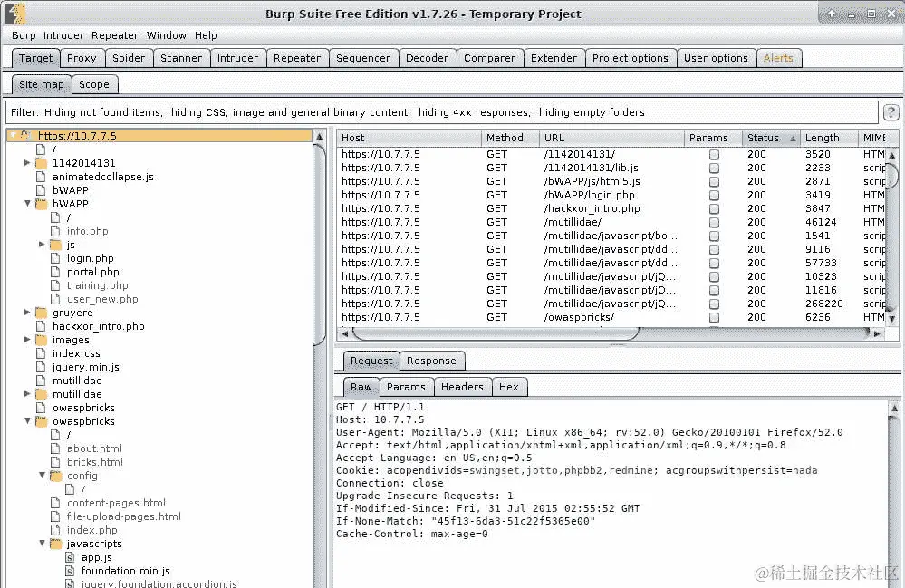
Task: Click the filter bar to edit filters
Action: coord(441,112)
